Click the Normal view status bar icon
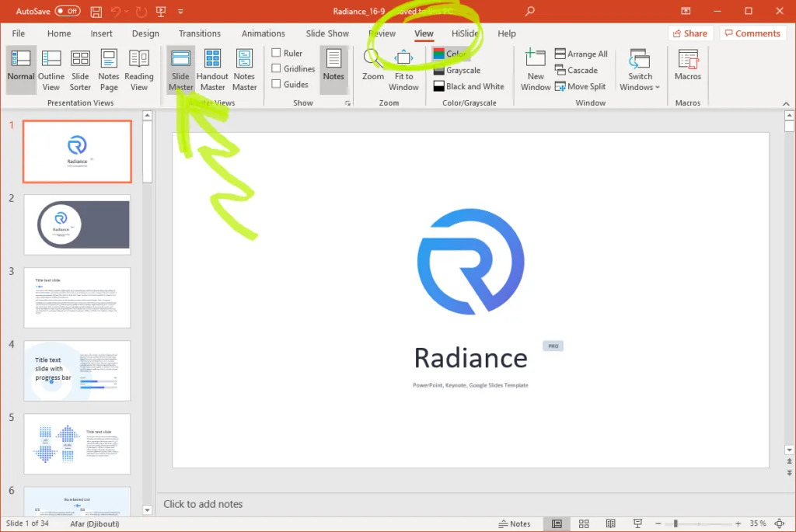The width and height of the screenshot is (796, 532). point(557,523)
